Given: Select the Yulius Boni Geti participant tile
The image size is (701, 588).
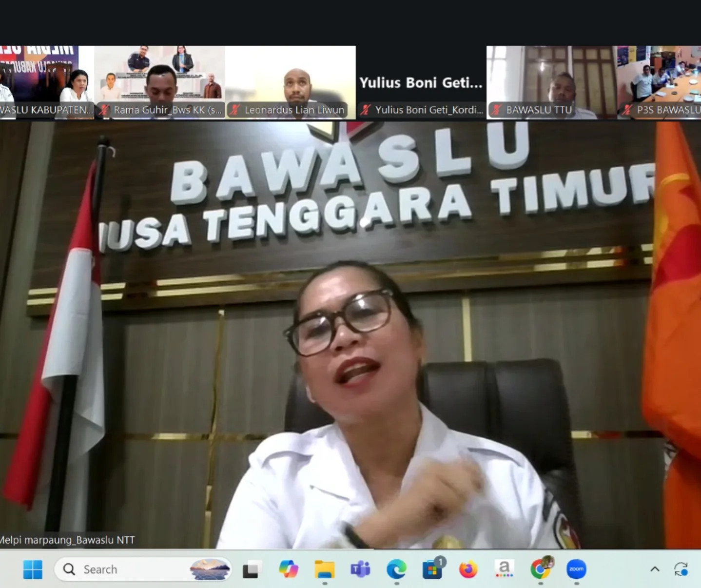Looking at the screenshot, I should pyautogui.click(x=421, y=82).
